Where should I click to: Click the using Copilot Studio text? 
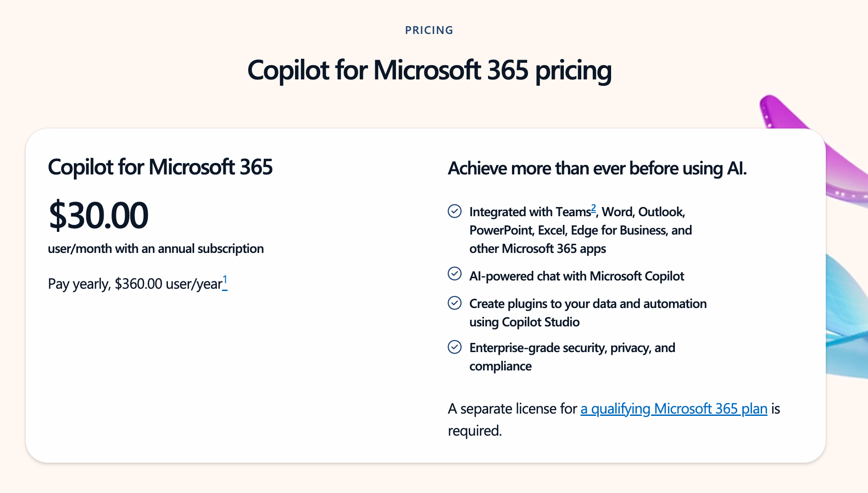coord(524,322)
